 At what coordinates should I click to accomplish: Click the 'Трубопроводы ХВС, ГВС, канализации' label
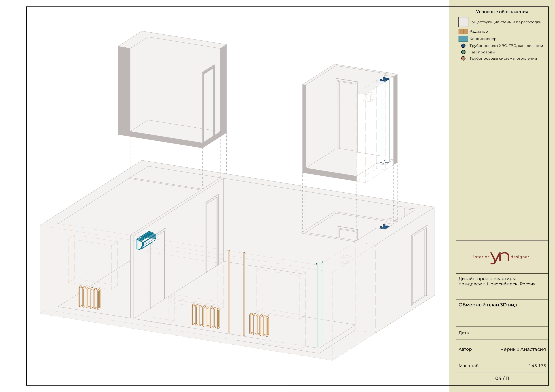click(506, 46)
